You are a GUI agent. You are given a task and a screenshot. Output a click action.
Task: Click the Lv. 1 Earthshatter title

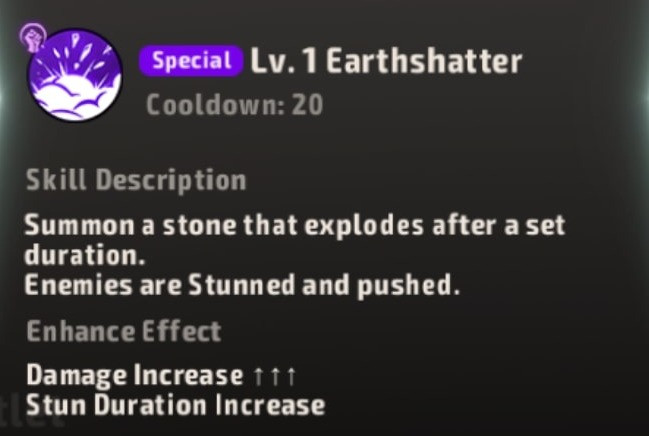[x=386, y=61]
